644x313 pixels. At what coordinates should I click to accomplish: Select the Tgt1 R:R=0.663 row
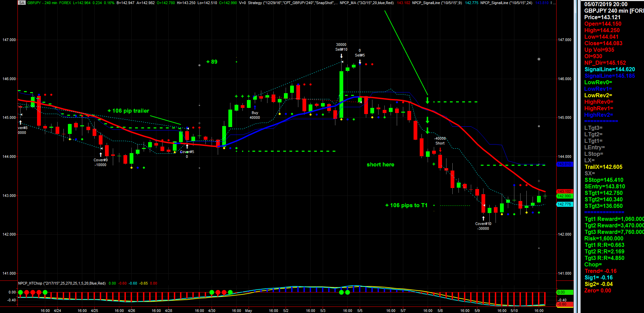pos(605,245)
